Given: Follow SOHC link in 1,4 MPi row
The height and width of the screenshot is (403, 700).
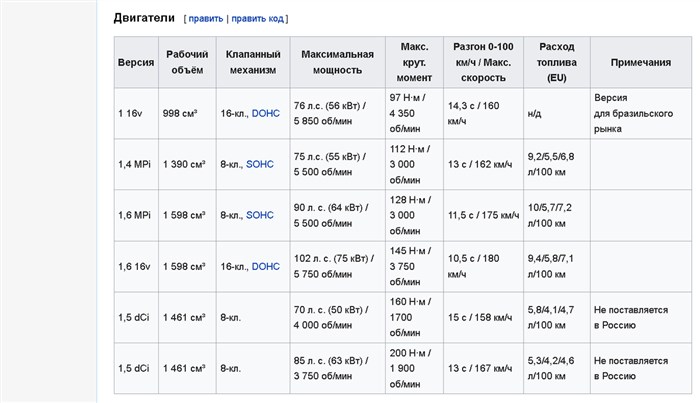Looking at the screenshot, I should (260, 164).
